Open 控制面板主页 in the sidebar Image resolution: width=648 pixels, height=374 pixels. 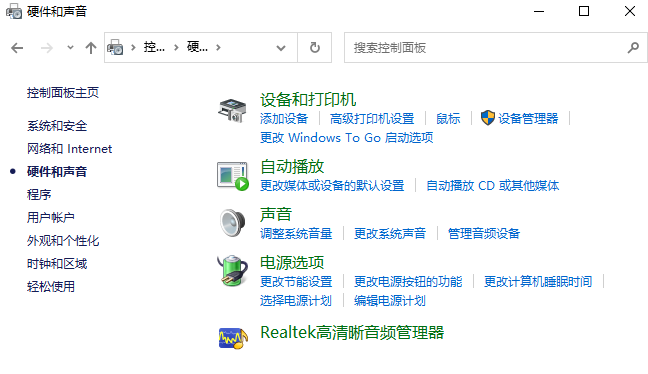click(x=63, y=93)
